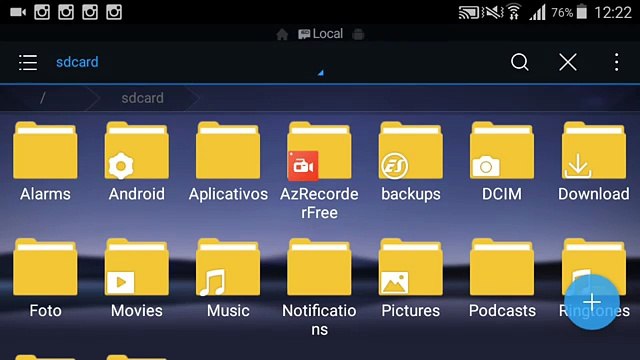Tap the Wi-Fi status icon
640x360 pixels.
point(514,12)
